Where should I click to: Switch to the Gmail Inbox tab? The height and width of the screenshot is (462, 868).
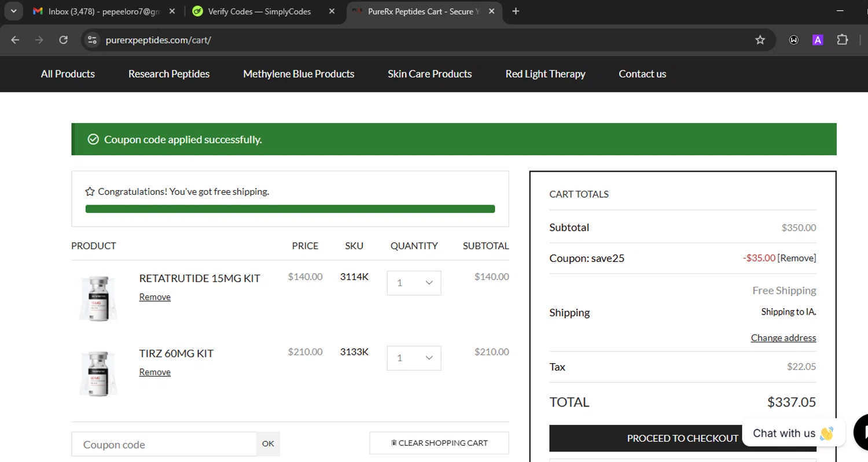click(x=104, y=12)
